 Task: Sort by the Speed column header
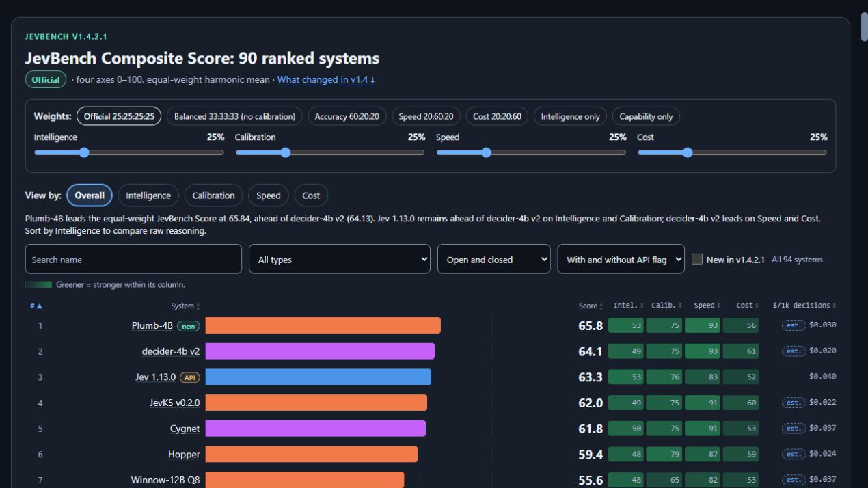coord(707,305)
